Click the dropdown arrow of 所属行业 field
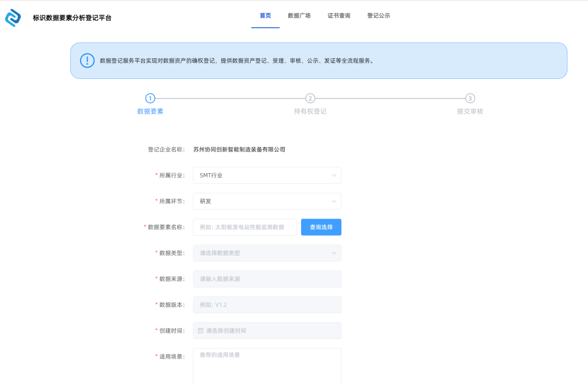 [334, 175]
